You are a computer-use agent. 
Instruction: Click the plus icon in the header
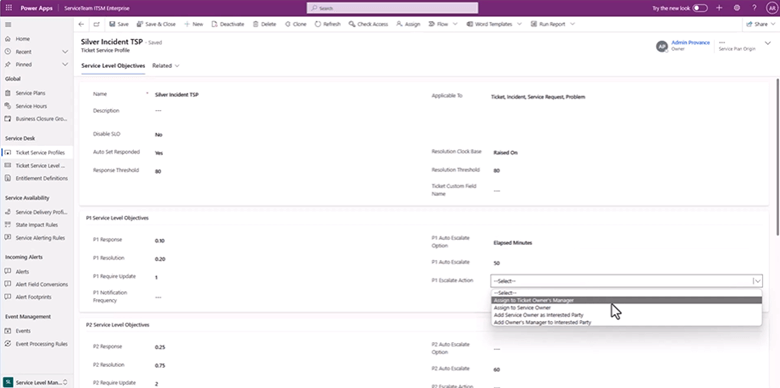[719, 8]
